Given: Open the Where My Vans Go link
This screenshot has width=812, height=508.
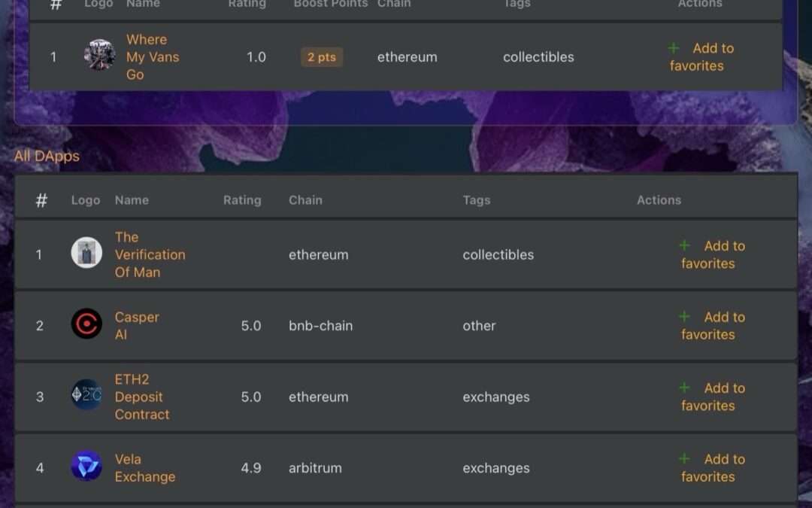Looking at the screenshot, I should pyautogui.click(x=153, y=57).
